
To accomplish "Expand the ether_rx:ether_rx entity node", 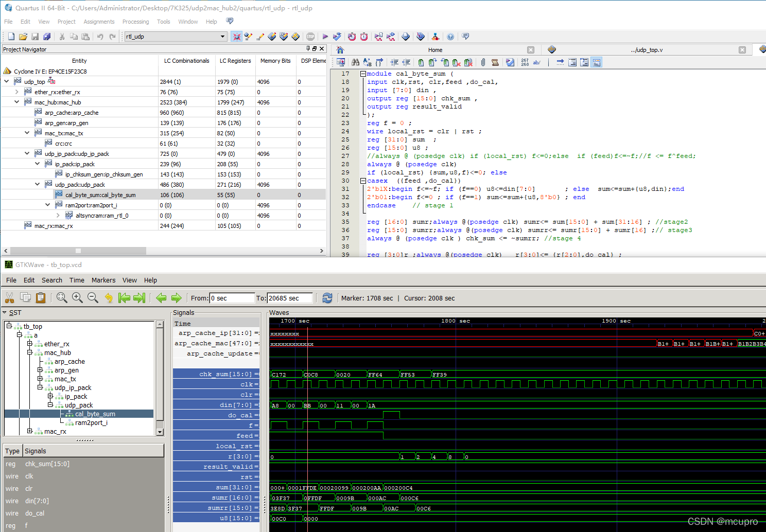I will tap(16, 92).
